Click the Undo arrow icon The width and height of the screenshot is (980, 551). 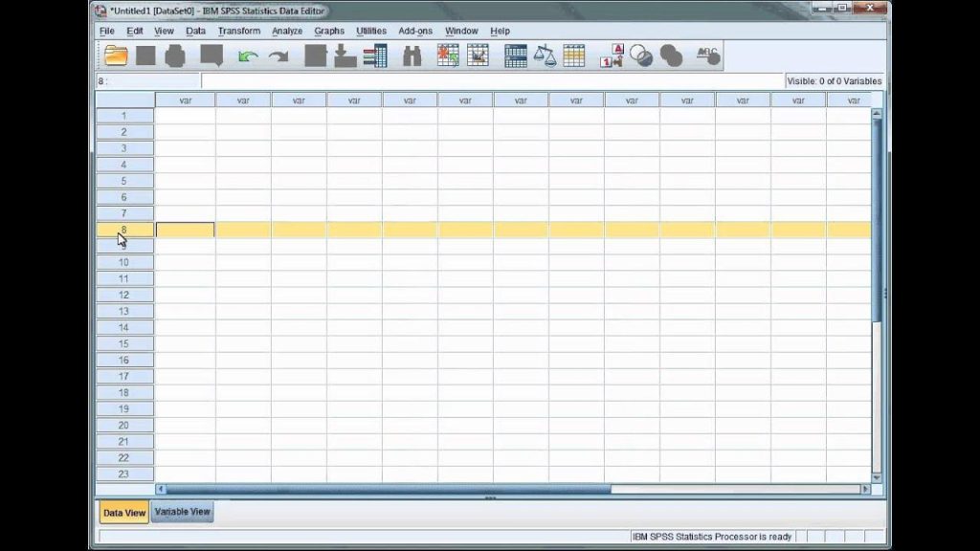click(248, 56)
